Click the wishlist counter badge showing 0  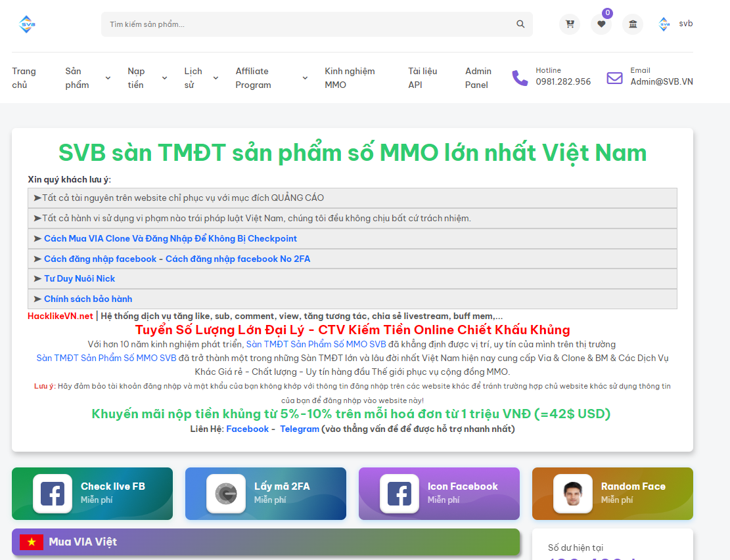click(607, 13)
